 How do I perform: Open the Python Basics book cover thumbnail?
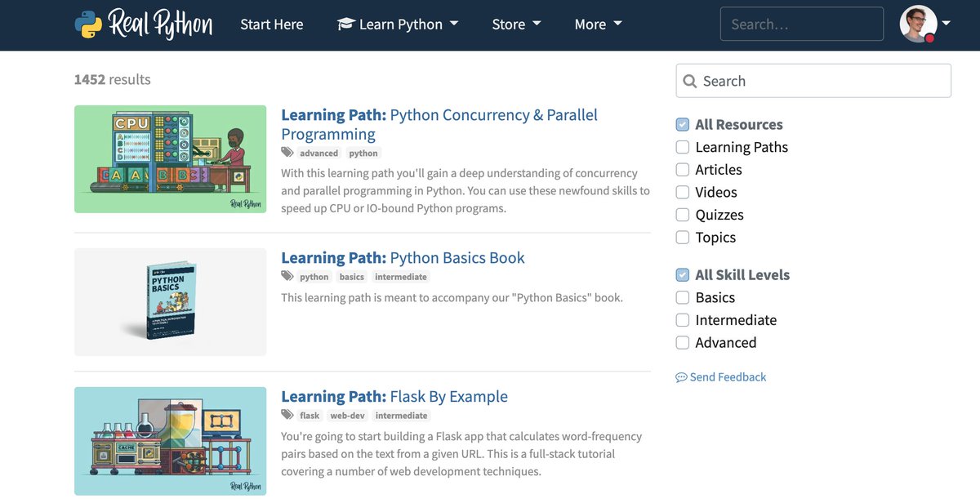[x=171, y=302]
